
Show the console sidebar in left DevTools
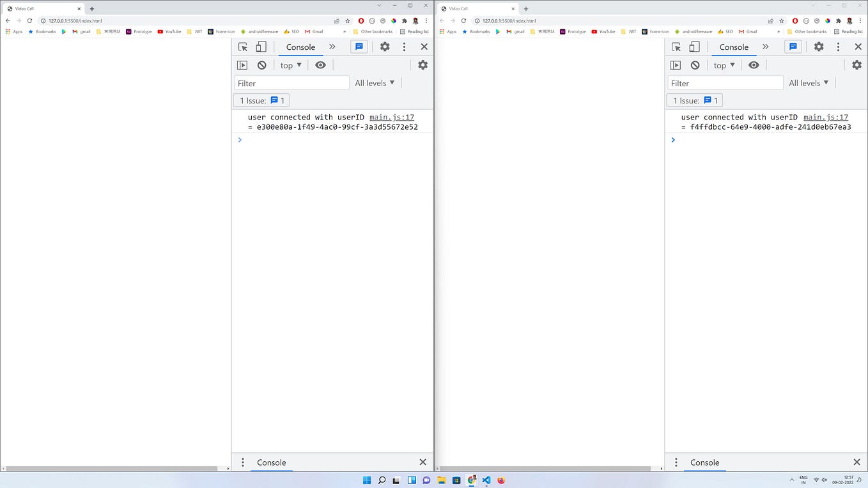[242, 65]
